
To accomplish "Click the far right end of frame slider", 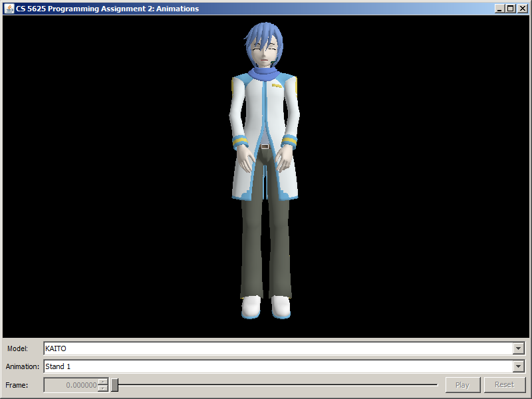I will coord(436,385).
